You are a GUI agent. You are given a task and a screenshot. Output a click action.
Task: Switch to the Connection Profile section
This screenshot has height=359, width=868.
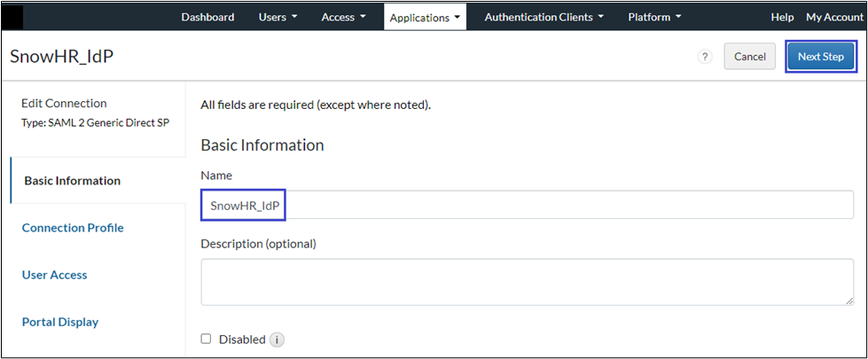click(x=73, y=228)
